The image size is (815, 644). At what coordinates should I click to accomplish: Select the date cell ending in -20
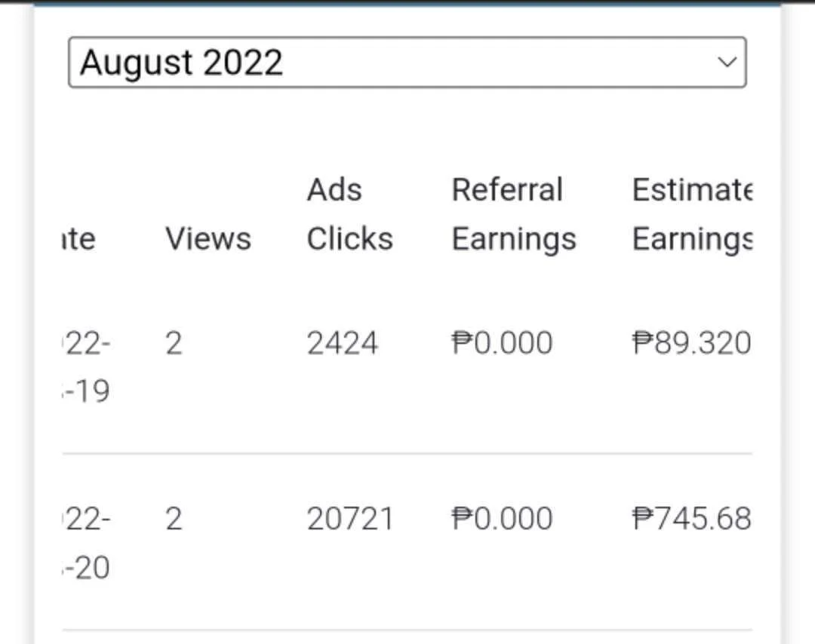pyautogui.click(x=86, y=543)
